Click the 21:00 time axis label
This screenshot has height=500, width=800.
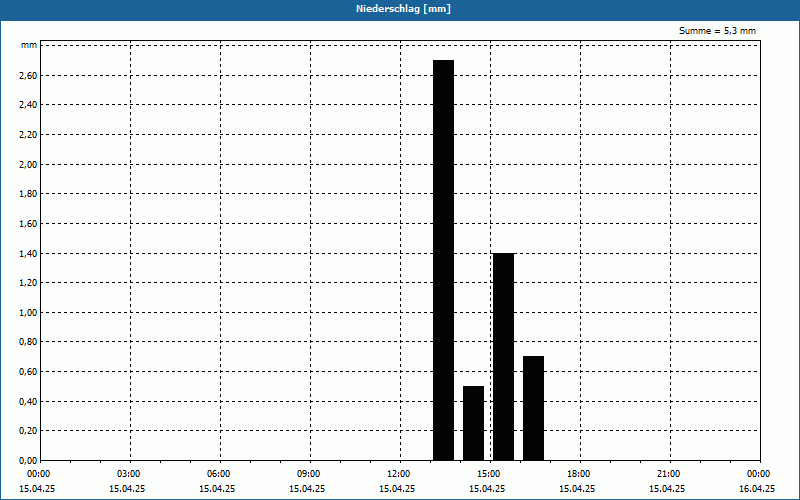point(668,474)
